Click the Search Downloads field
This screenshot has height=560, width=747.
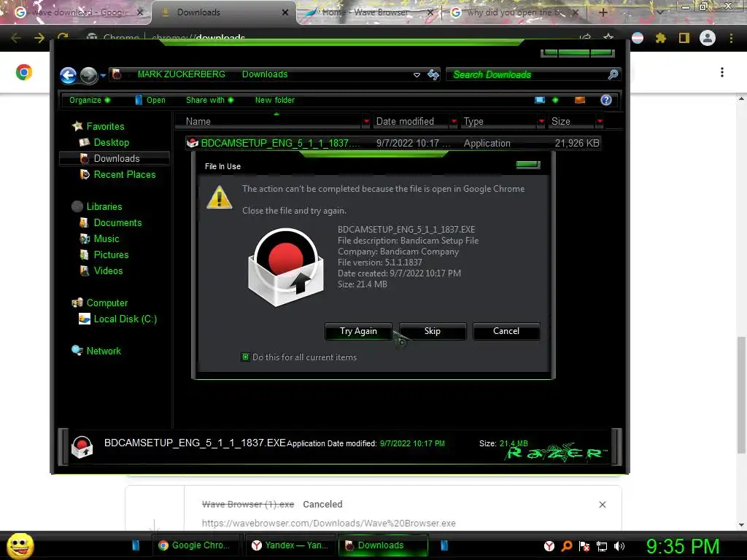point(527,74)
